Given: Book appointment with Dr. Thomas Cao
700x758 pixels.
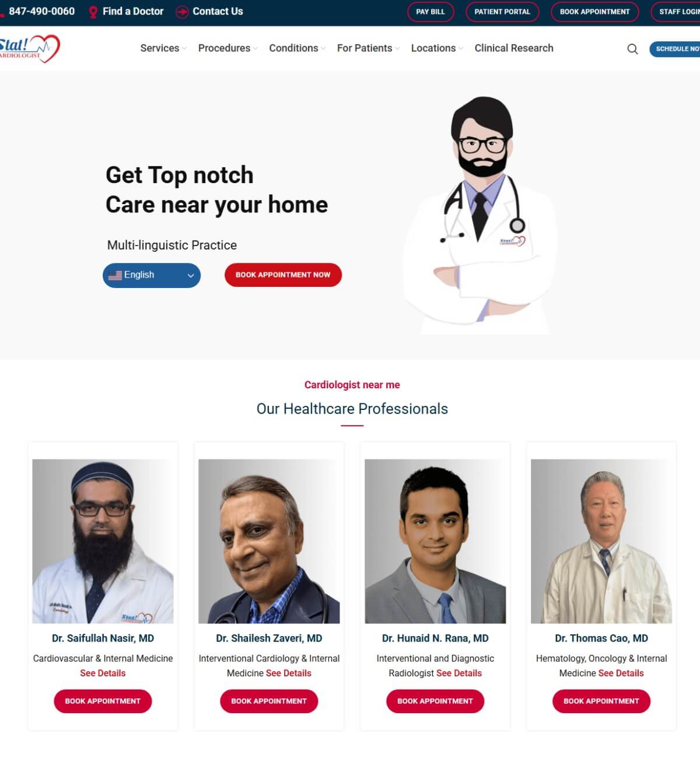Looking at the screenshot, I should [601, 701].
